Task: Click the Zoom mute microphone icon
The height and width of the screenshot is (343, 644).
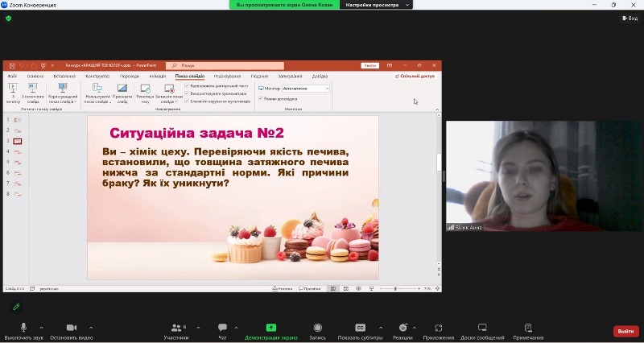Action: [24, 328]
